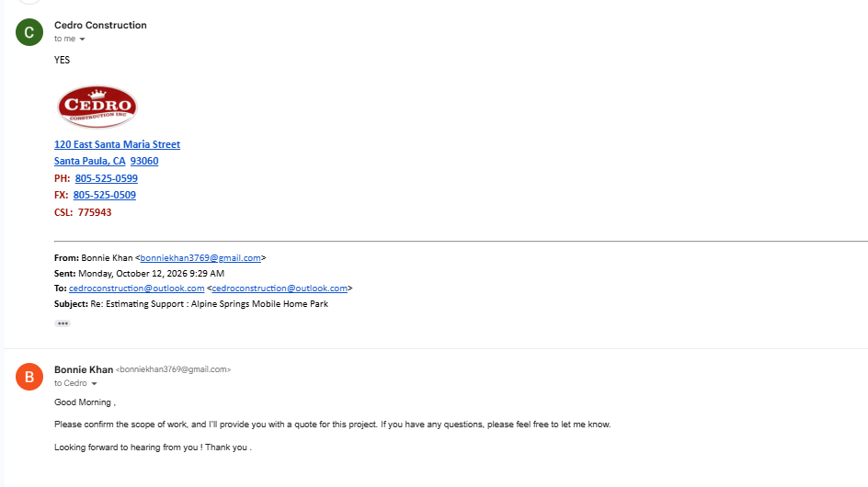868x487 pixels.
Task: Click Cedro Construction green avatar icon
Action: click(29, 32)
